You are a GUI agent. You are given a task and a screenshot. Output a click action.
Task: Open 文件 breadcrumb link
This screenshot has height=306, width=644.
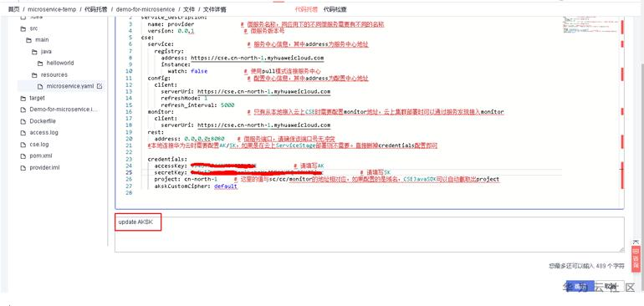pyautogui.click(x=189, y=9)
